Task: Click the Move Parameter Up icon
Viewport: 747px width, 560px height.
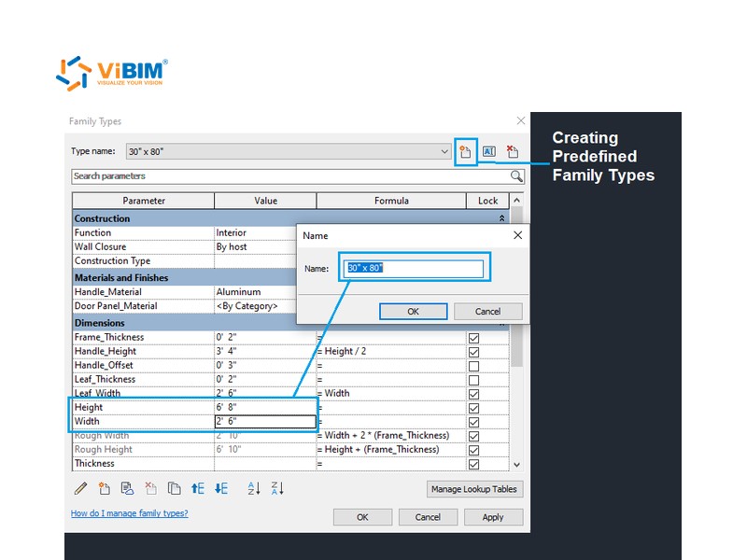Action: (x=197, y=488)
